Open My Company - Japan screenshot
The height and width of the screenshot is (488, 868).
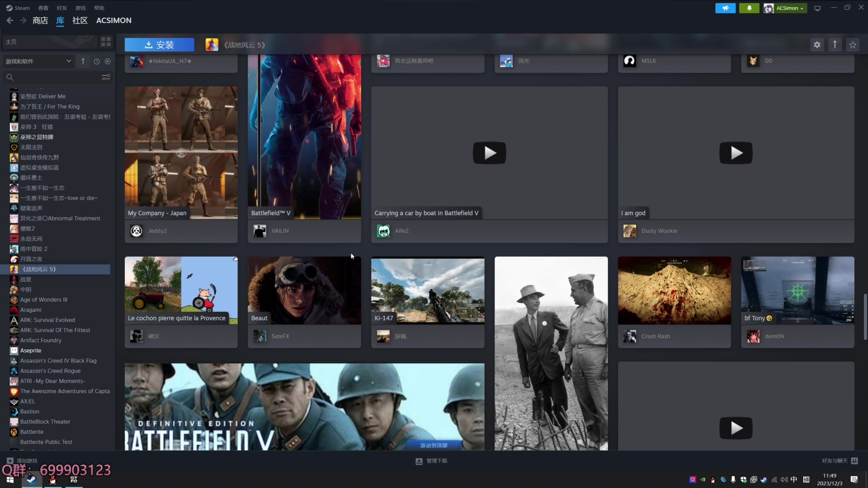point(181,153)
